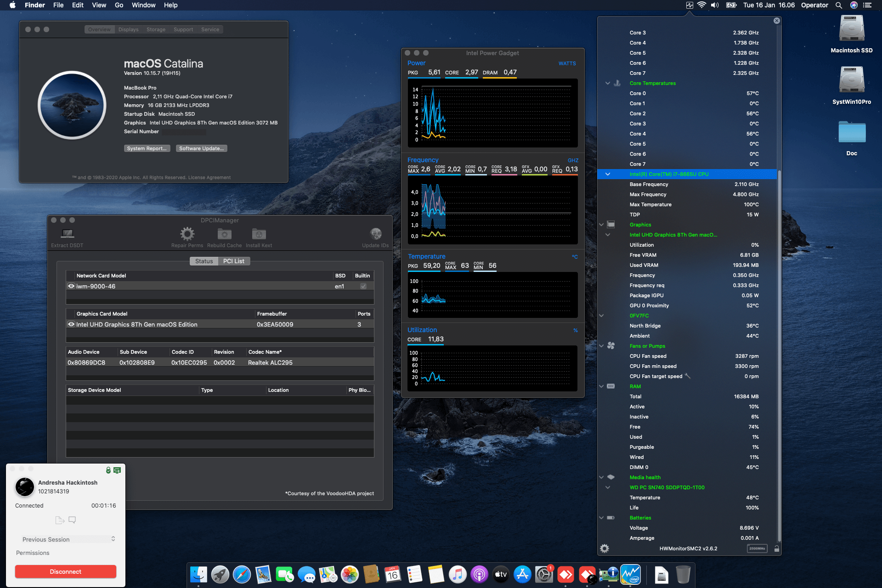The image size is (882, 588).
Task: Adjust the 2500MHz frequency control
Action: point(757,548)
